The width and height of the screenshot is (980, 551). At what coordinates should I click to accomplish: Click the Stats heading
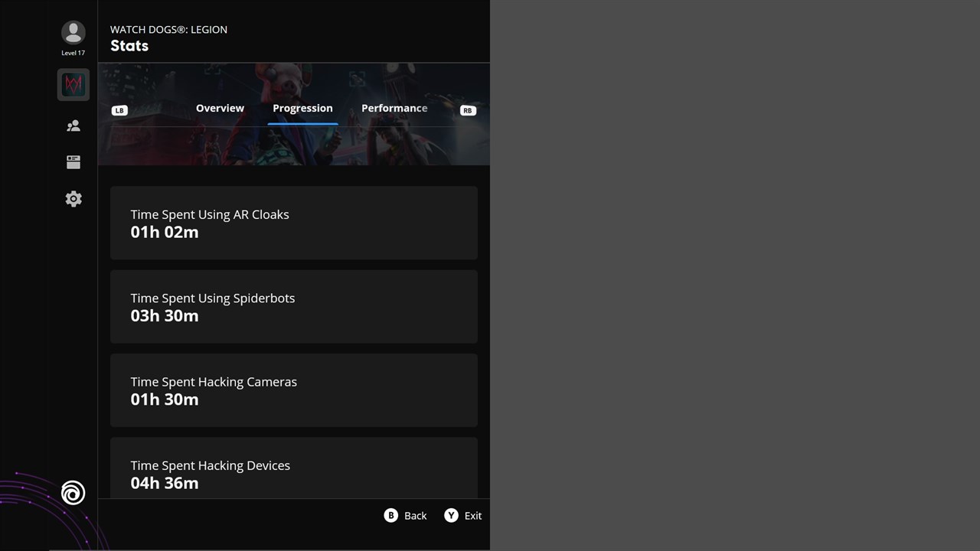coord(129,46)
